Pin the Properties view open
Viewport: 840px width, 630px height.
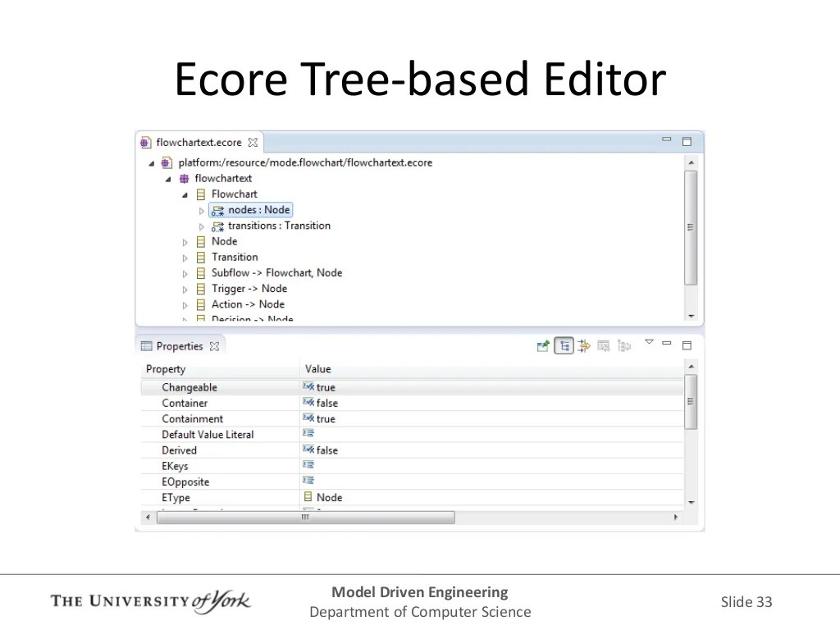pos(543,345)
